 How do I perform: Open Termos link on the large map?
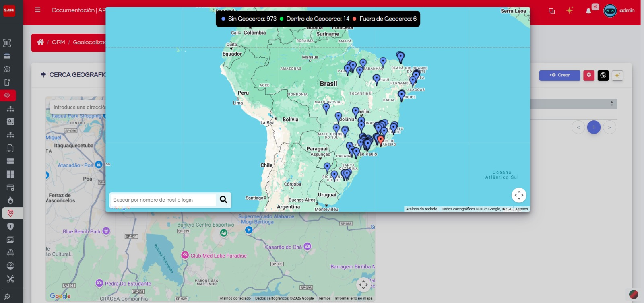(522, 209)
